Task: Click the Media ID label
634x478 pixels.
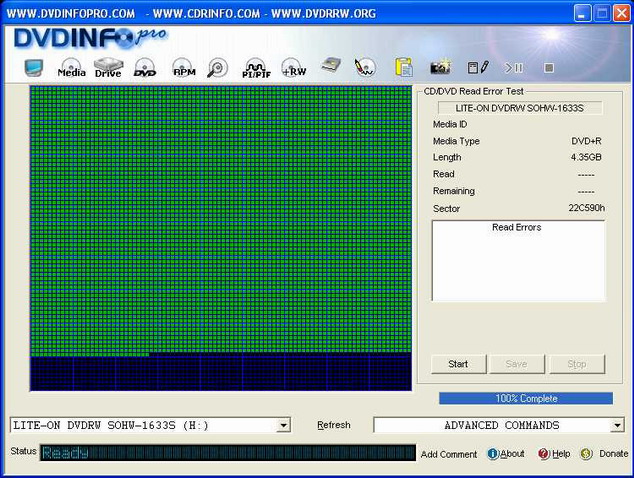Action: coord(450,124)
